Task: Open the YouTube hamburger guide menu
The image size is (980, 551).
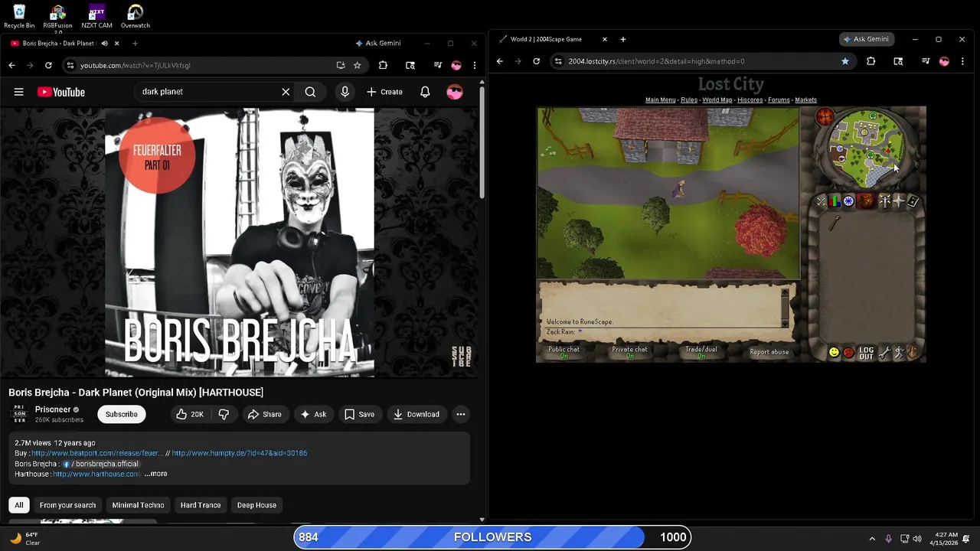Action: click(x=18, y=92)
